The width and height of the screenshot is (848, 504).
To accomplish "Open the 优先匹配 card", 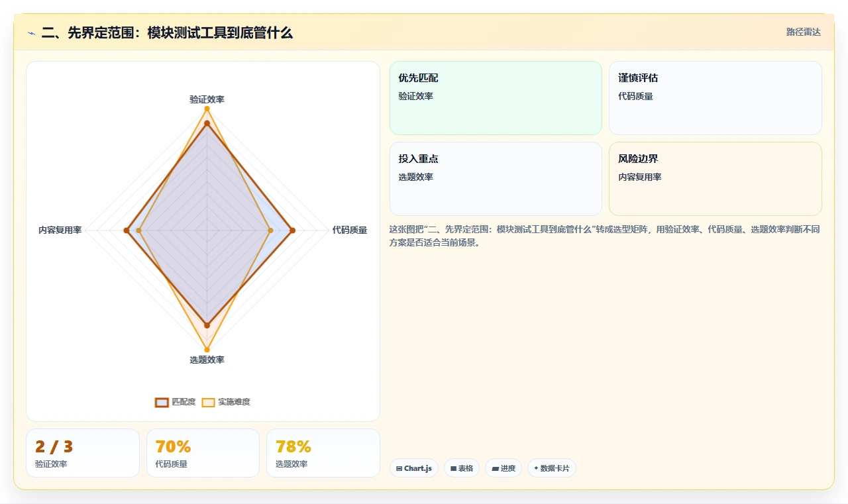I will (x=496, y=98).
